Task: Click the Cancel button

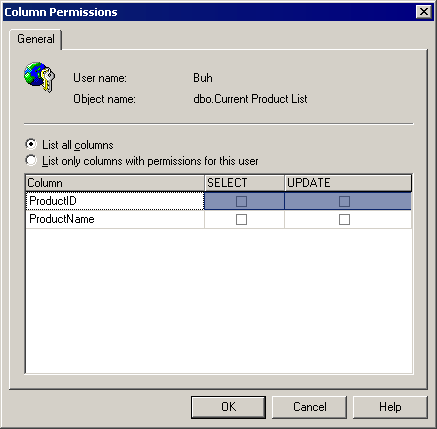Action: (x=310, y=407)
